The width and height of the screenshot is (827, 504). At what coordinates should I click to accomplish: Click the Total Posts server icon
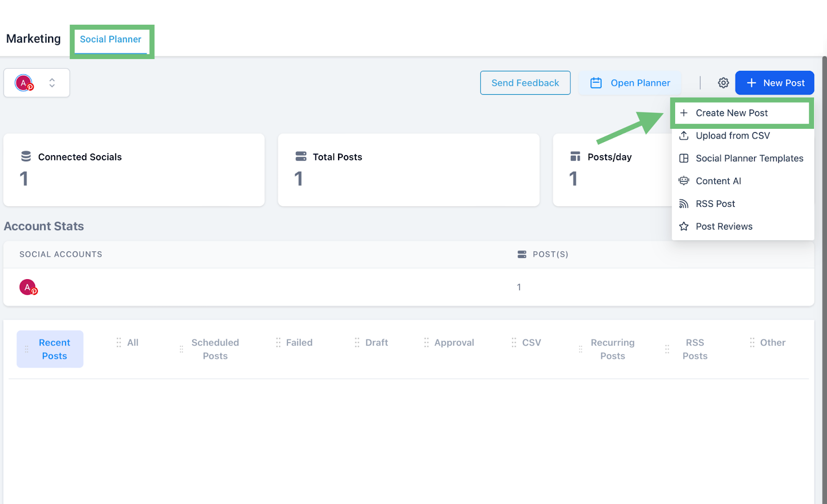coord(301,156)
